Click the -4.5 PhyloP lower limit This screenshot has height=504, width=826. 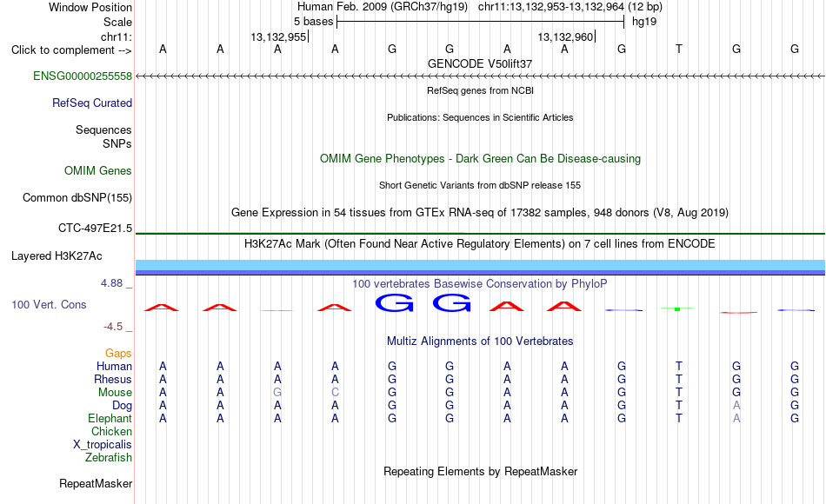tap(113, 327)
